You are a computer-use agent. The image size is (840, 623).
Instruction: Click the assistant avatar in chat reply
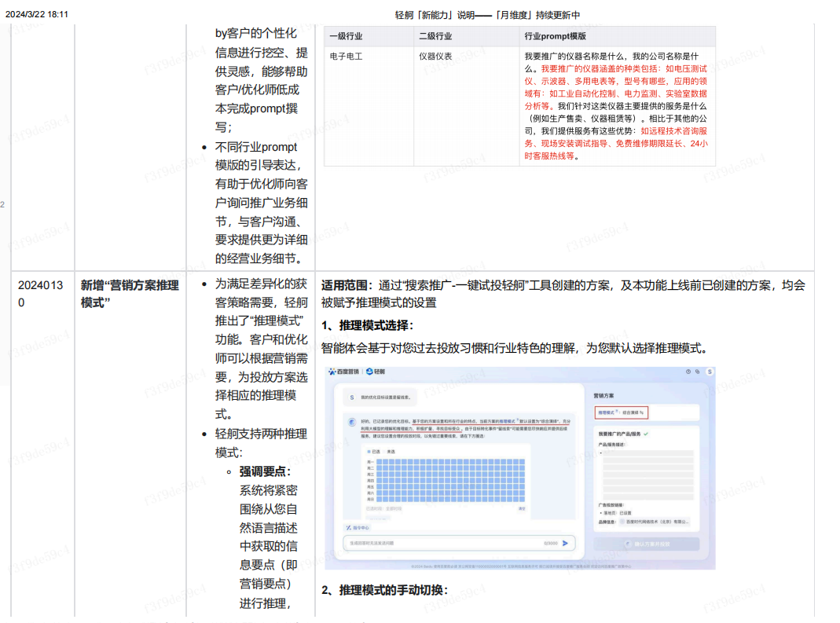coord(351,422)
